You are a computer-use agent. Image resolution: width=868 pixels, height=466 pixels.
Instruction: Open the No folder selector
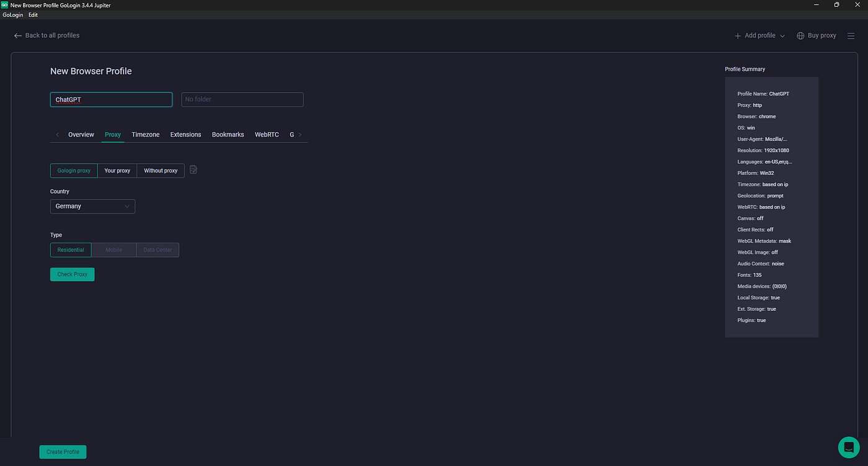click(242, 99)
